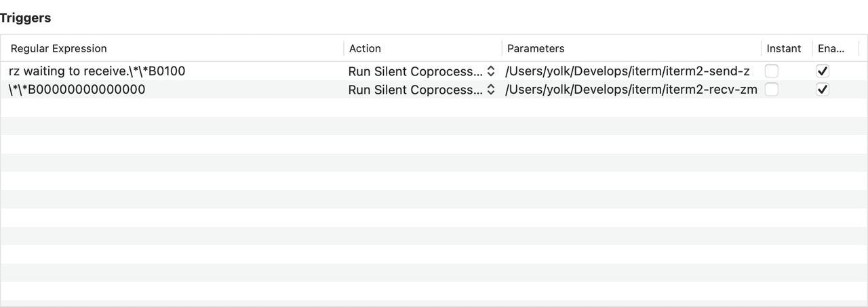Click the Instant column header
The image size is (868, 307).
pos(784,48)
